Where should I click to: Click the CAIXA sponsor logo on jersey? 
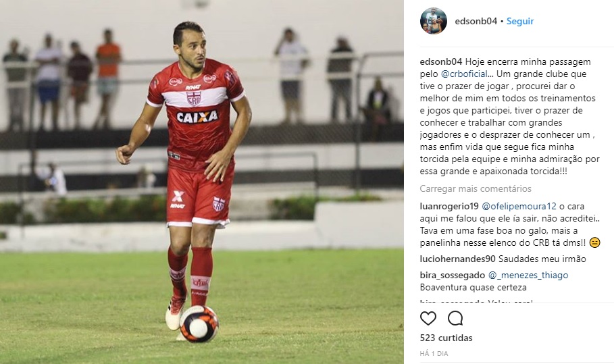click(197, 117)
